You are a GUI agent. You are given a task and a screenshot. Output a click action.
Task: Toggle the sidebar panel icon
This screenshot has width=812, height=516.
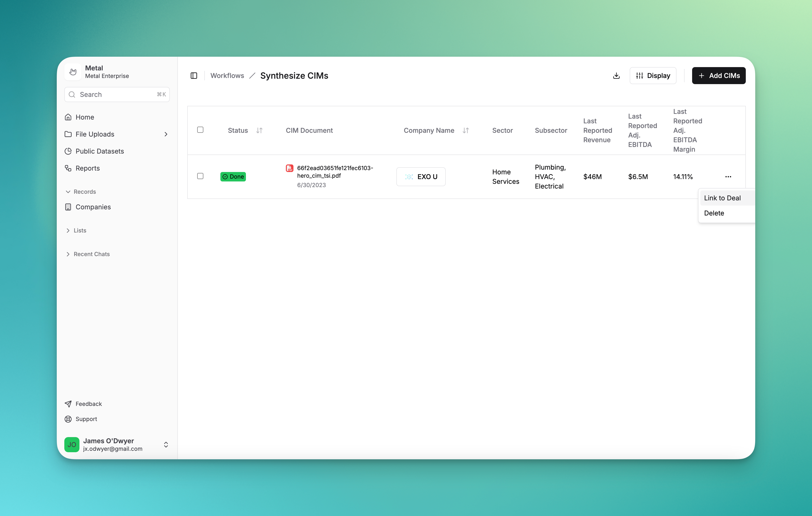pyautogui.click(x=194, y=76)
